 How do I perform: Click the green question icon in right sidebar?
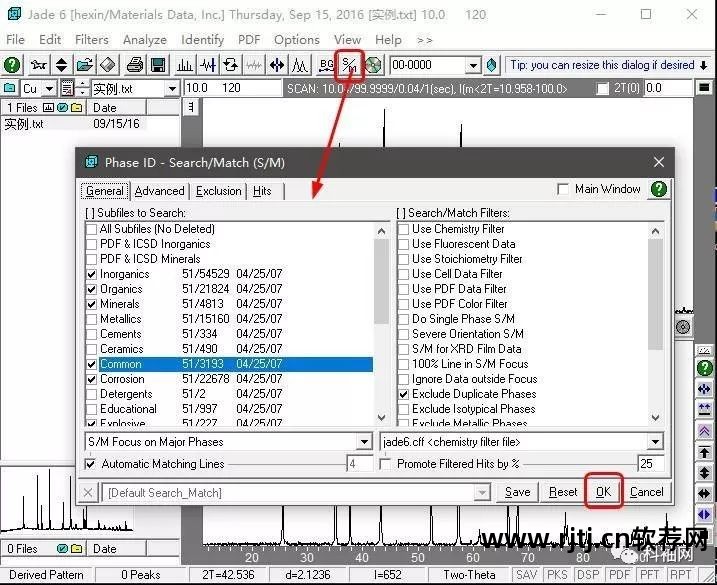(x=705, y=368)
